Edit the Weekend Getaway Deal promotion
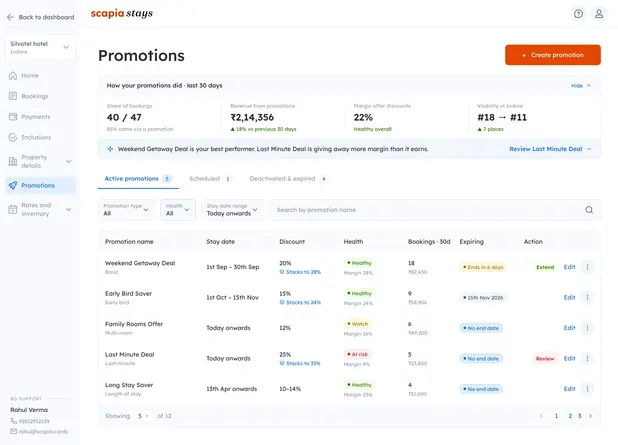This screenshot has width=618, height=445. tap(569, 267)
